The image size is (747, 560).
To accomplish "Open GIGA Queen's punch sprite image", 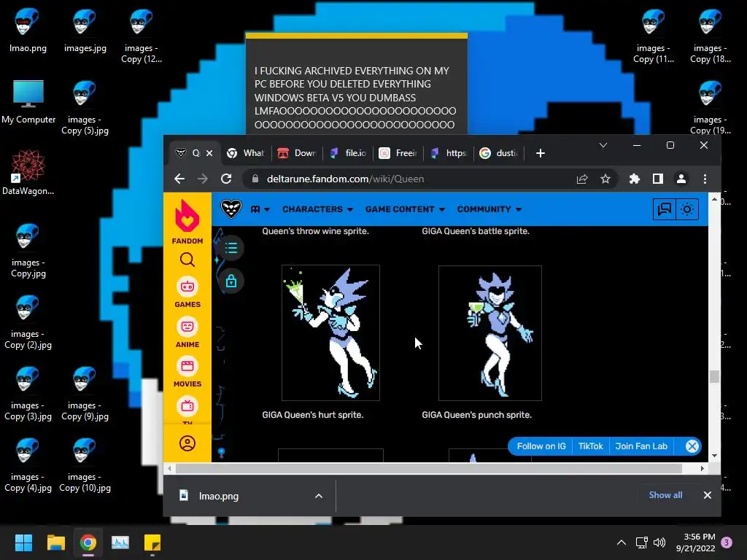I will pyautogui.click(x=489, y=332).
